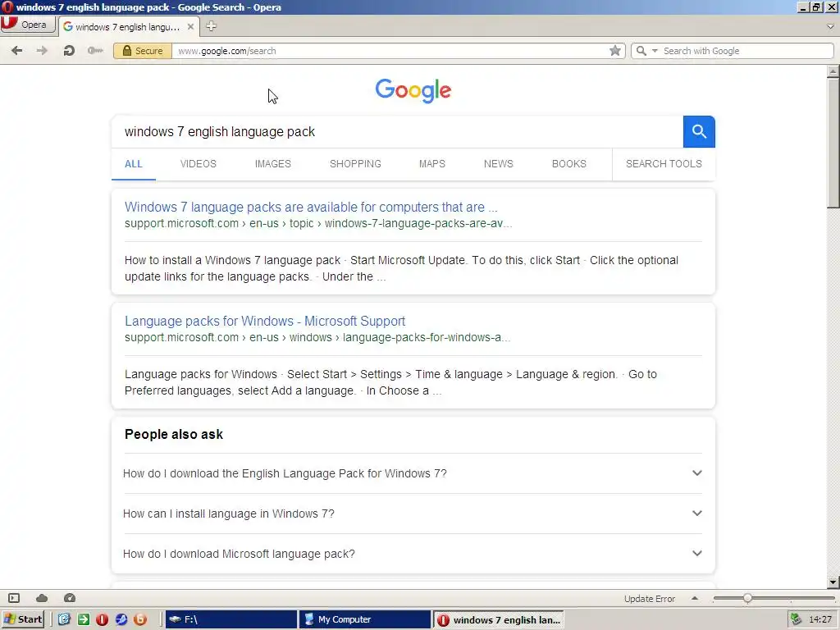840x630 pixels.
Task: Open the closed tabs menu arrow
Action: (x=830, y=26)
